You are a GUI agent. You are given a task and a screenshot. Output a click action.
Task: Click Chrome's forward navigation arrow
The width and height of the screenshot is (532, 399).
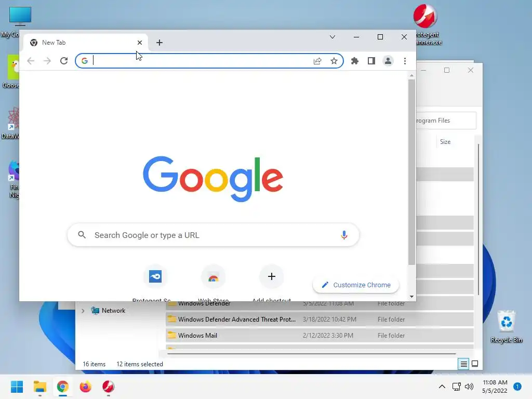pyautogui.click(x=47, y=61)
